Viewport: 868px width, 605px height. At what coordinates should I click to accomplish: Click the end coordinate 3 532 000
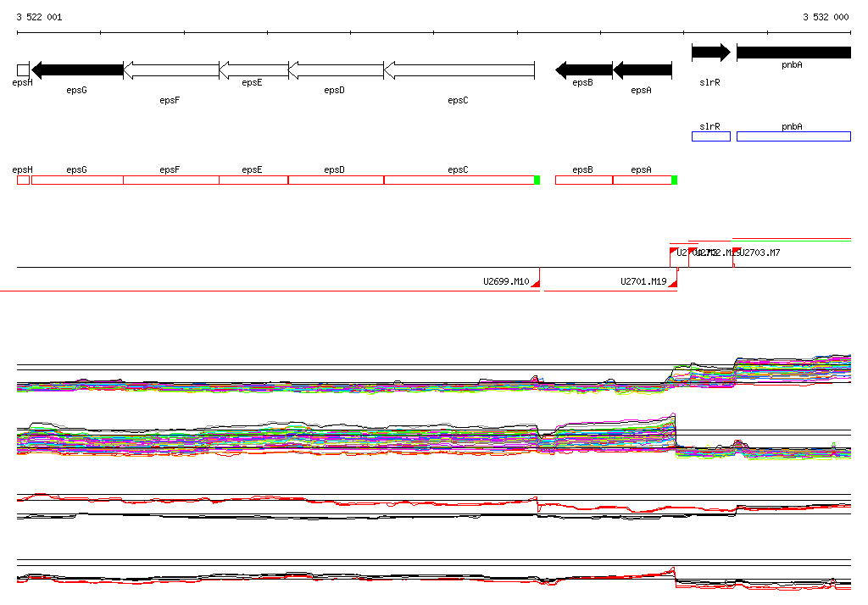pyautogui.click(x=826, y=17)
